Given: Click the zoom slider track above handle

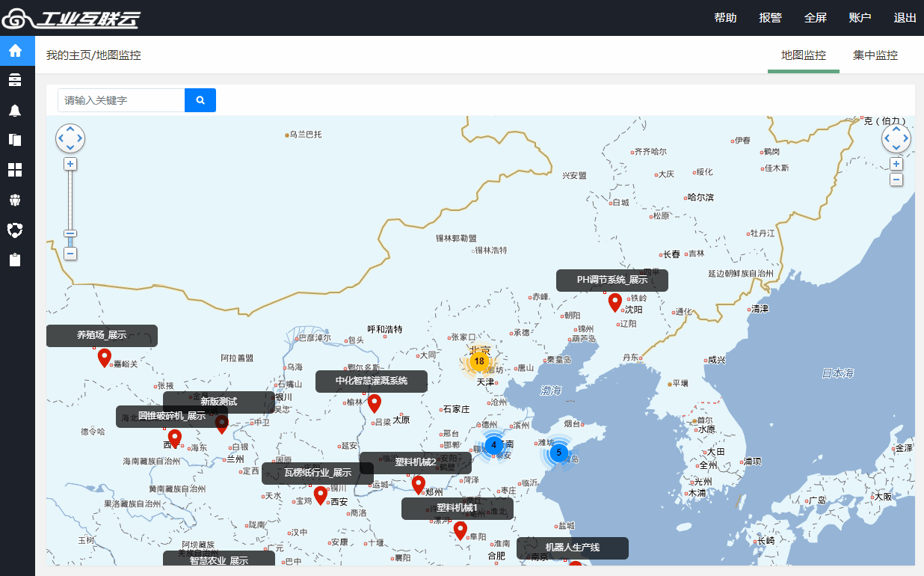Looking at the screenshot, I should 70,199.
